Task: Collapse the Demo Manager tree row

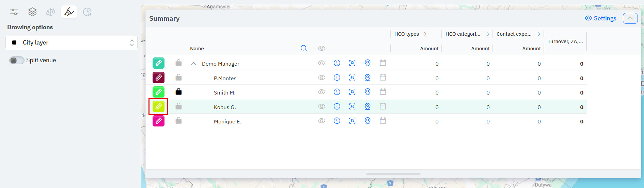Action: [193, 64]
